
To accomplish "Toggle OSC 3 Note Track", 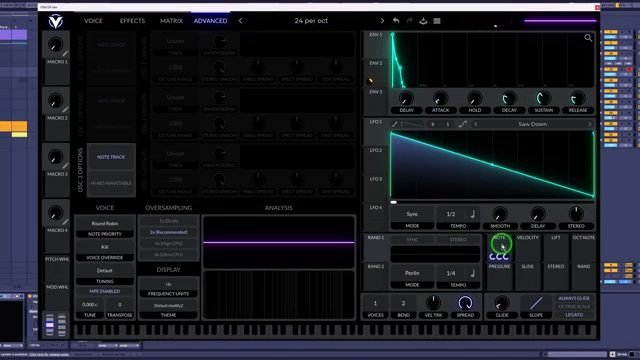I will [x=111, y=157].
